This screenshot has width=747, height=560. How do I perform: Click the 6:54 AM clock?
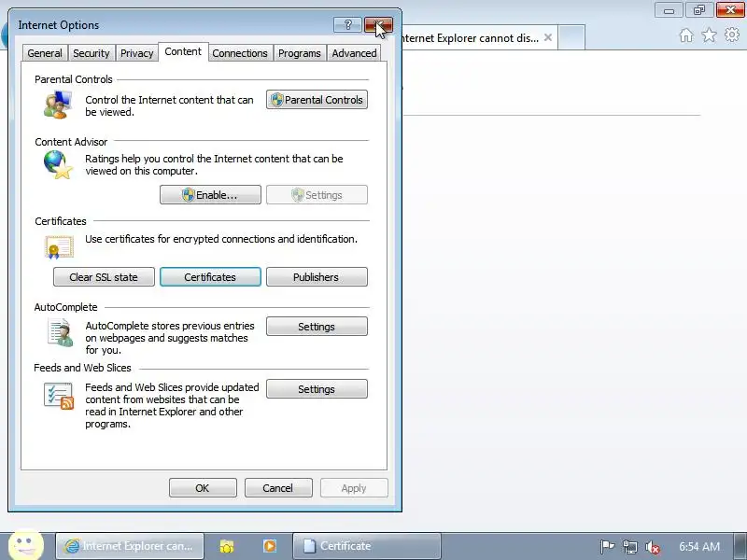click(699, 546)
